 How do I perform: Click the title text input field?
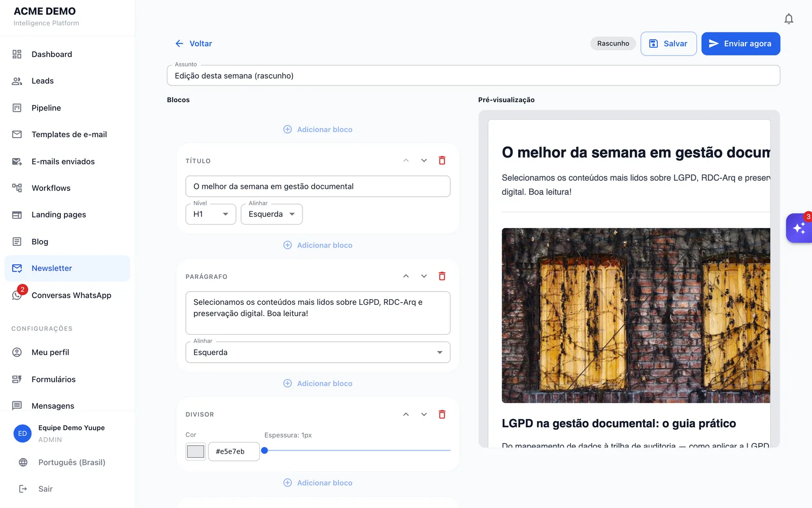(318, 186)
